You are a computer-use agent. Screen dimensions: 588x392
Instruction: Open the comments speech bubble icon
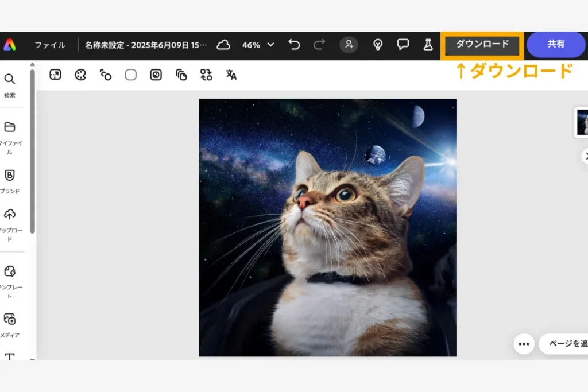click(403, 45)
